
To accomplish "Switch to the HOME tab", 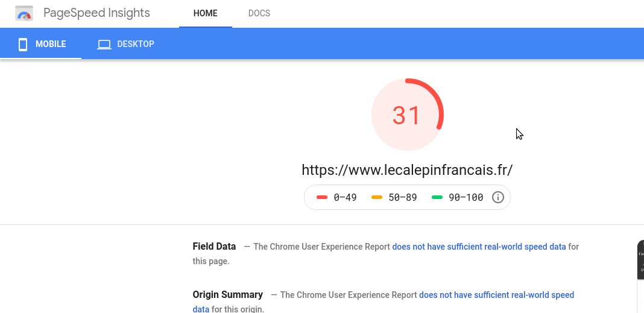I will point(205,13).
